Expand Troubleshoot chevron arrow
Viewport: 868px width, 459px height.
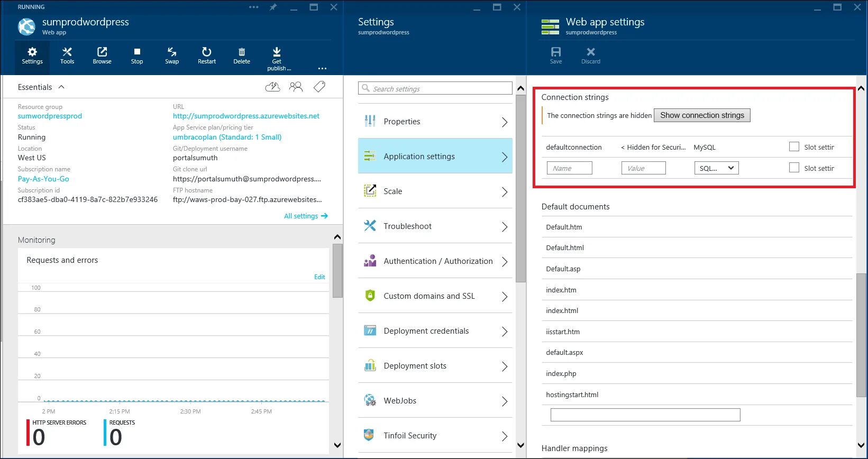(505, 227)
